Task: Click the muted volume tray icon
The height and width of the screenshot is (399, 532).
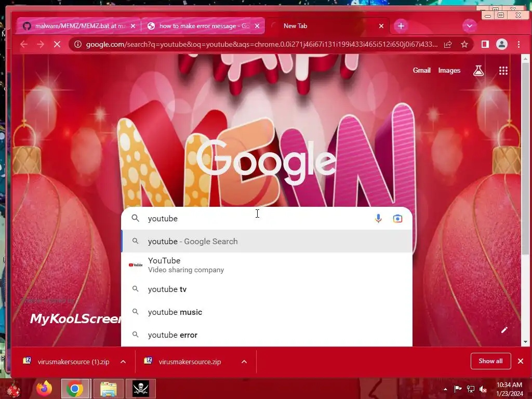Action: click(x=483, y=389)
